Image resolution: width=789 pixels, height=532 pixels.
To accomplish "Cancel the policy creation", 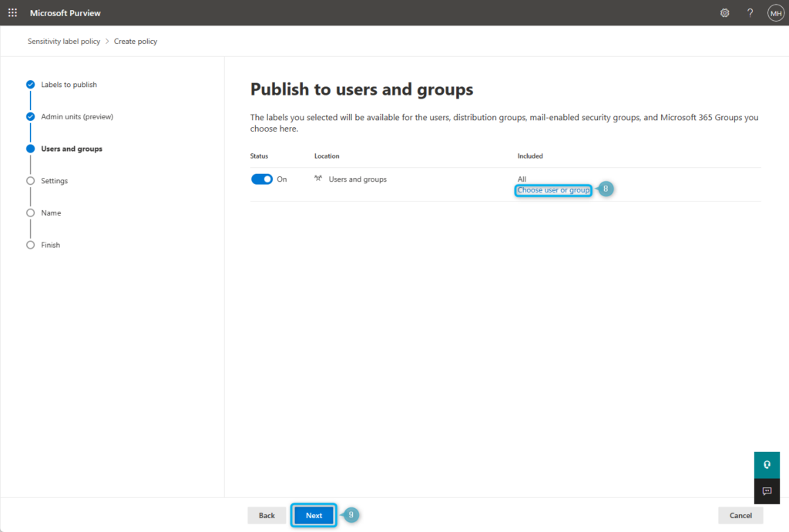I will [740, 515].
